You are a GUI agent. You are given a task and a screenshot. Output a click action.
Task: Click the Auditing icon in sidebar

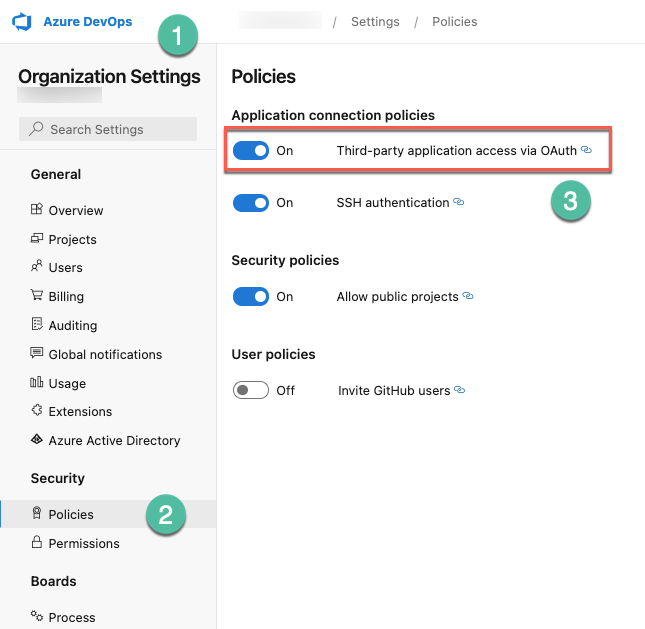click(x=37, y=324)
